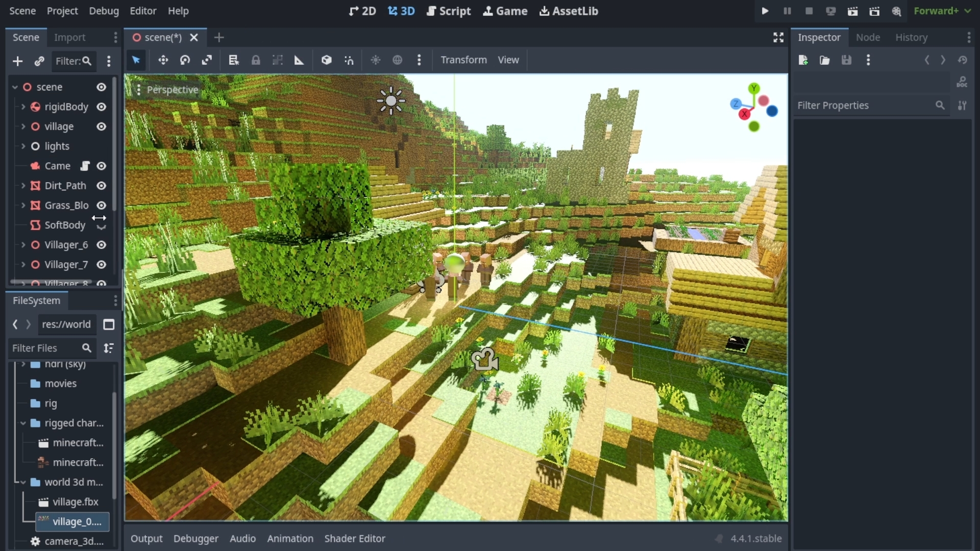Image resolution: width=980 pixels, height=551 pixels.
Task: Hide the Dirt_Path node
Action: pos(102,186)
